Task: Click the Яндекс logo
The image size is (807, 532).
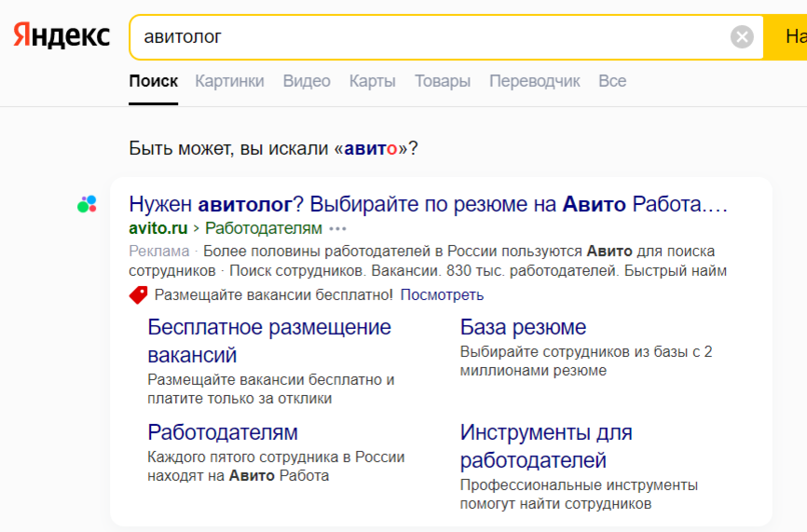Action: point(62,36)
